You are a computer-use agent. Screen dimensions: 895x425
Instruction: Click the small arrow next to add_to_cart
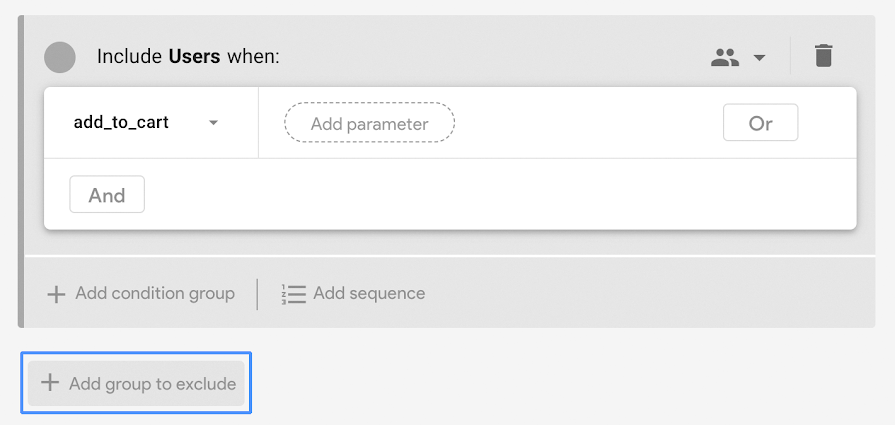pos(213,123)
